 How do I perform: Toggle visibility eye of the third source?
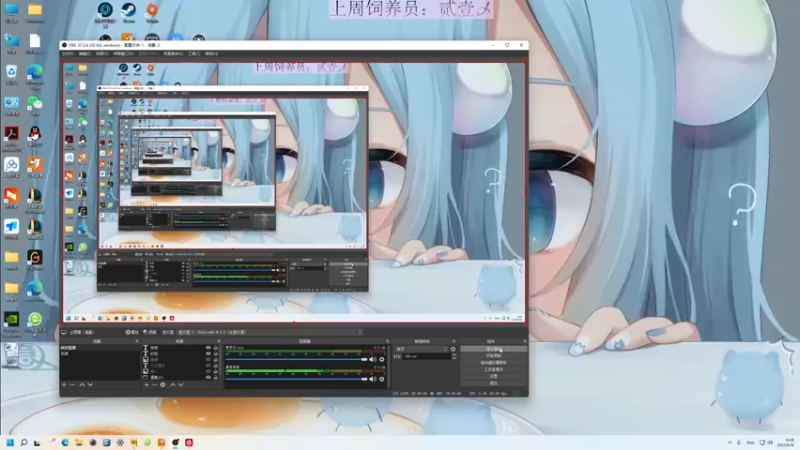[x=208, y=359]
